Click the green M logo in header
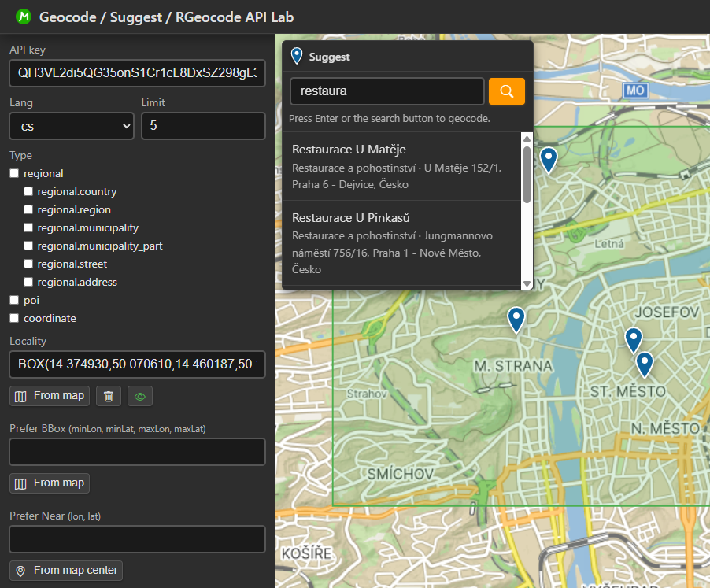Viewport: 710px width, 588px height. (24, 17)
